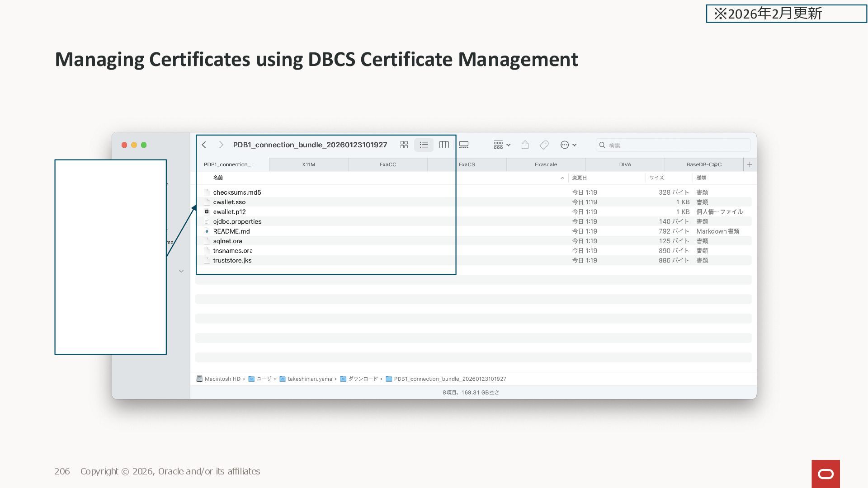868x488 pixels.
Task: Select the README.md file
Action: tap(231, 231)
